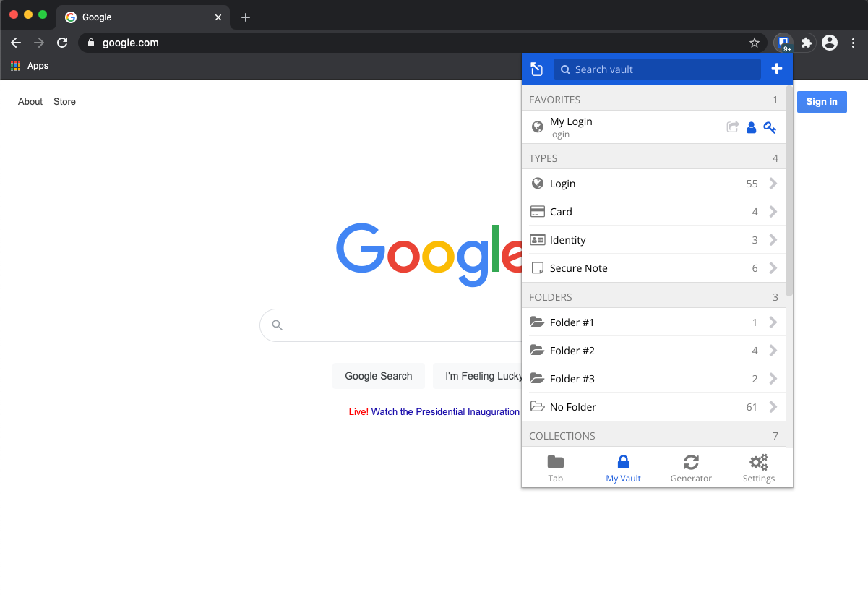Click the Folder #3 label
This screenshot has width=868, height=595.
572,379
